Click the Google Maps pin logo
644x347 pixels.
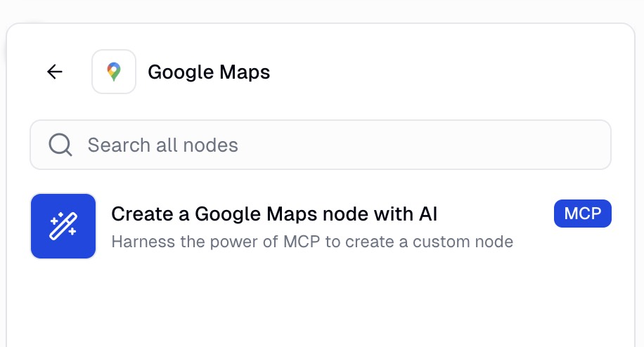tap(114, 72)
